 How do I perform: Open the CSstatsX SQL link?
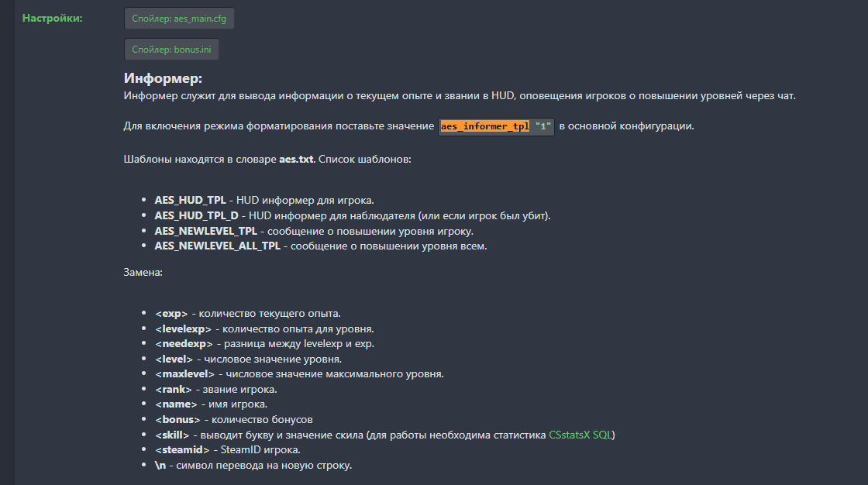click(x=580, y=435)
